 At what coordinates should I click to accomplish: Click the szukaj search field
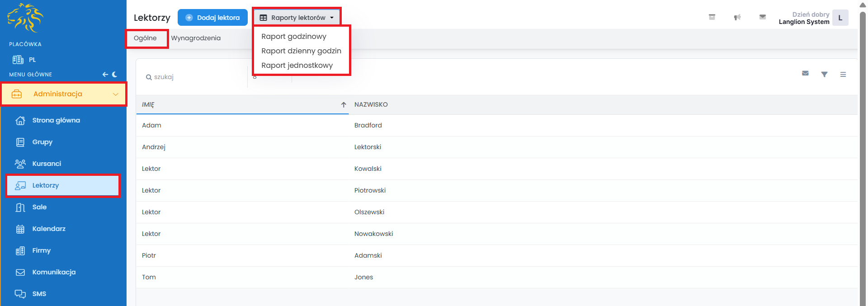pos(194,77)
